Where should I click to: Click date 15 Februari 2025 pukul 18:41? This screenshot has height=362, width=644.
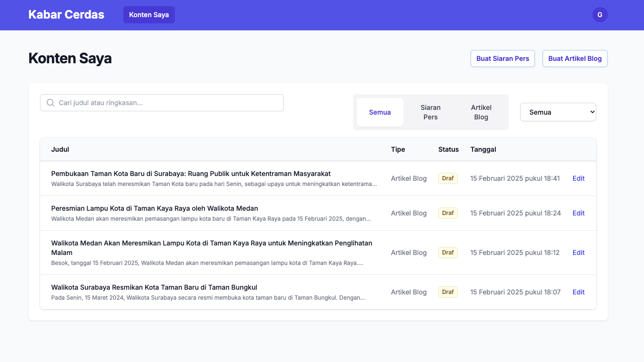[x=515, y=178]
